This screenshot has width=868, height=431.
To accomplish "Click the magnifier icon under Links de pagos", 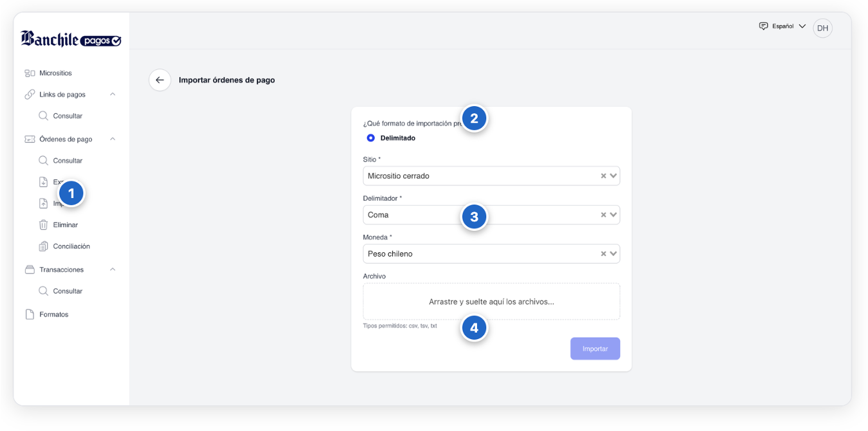I will point(43,116).
